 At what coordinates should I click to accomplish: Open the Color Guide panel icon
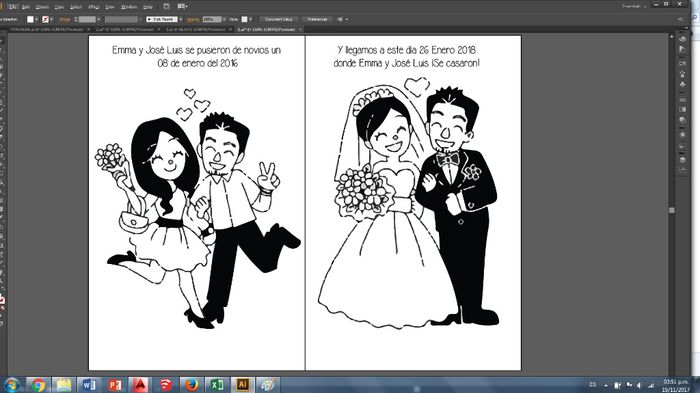click(683, 50)
